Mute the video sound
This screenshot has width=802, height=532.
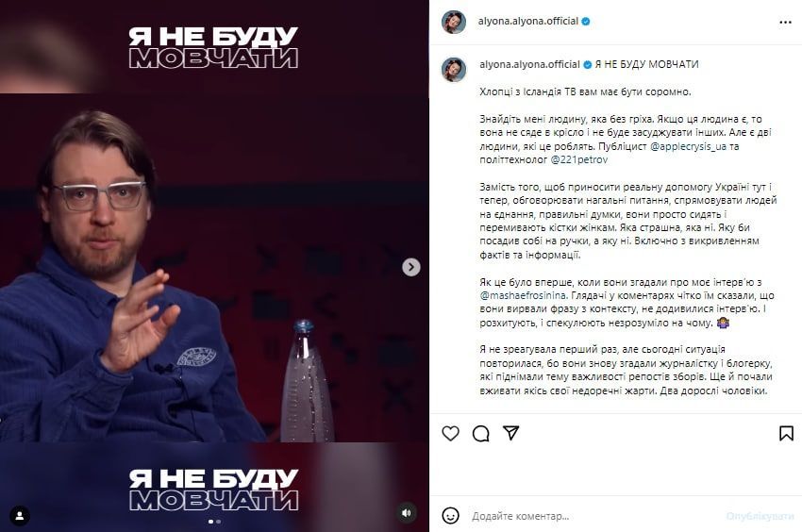[x=407, y=513]
